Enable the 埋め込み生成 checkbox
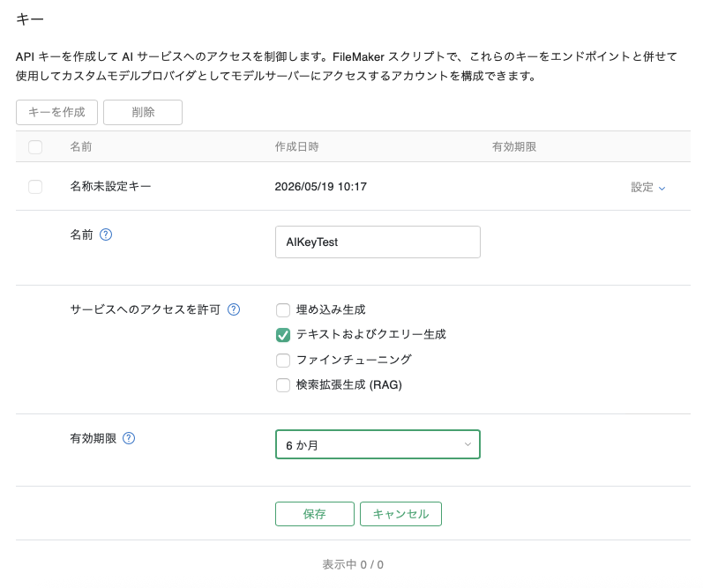Screen dimensions: 703x588 click(283, 309)
